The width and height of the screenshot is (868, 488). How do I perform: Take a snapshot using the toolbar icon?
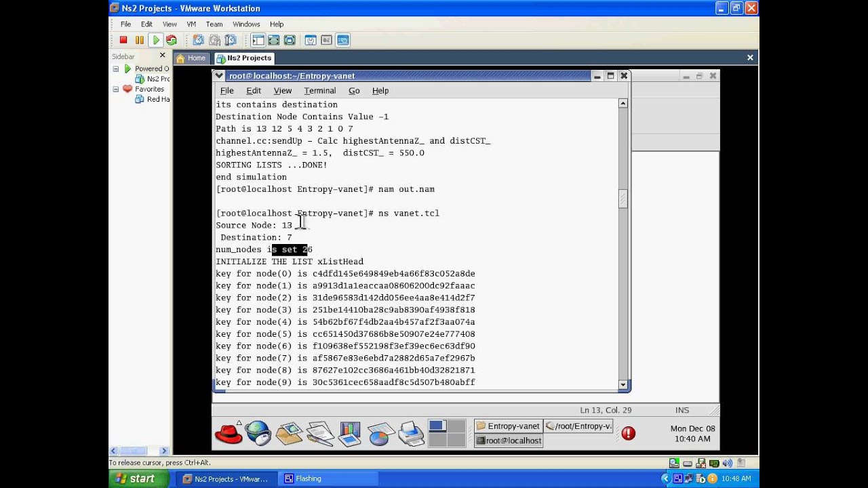(198, 41)
